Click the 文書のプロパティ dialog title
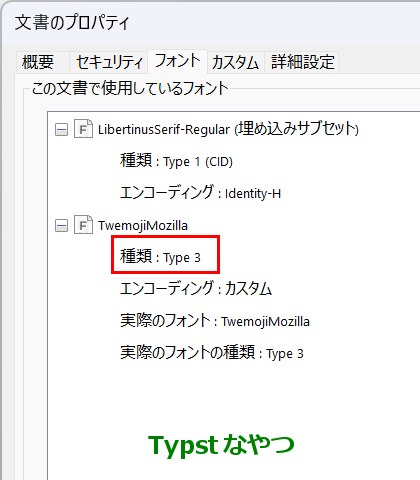Viewport: 420px width, 480px height. [x=72, y=23]
